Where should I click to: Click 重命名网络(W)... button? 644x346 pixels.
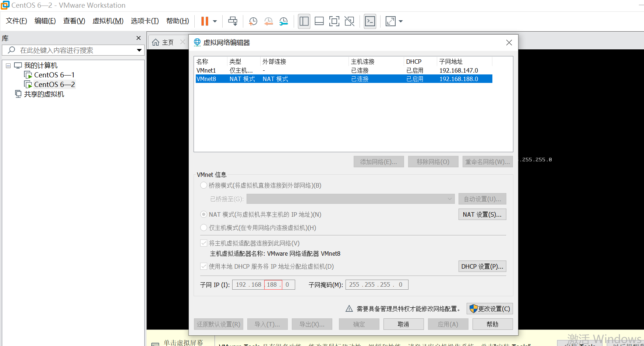[x=488, y=162]
